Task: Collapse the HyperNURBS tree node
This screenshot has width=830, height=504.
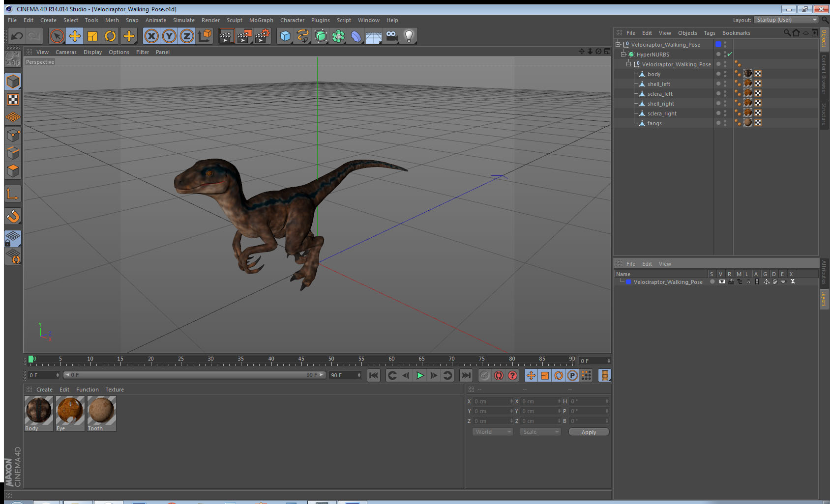Action: [x=623, y=54]
